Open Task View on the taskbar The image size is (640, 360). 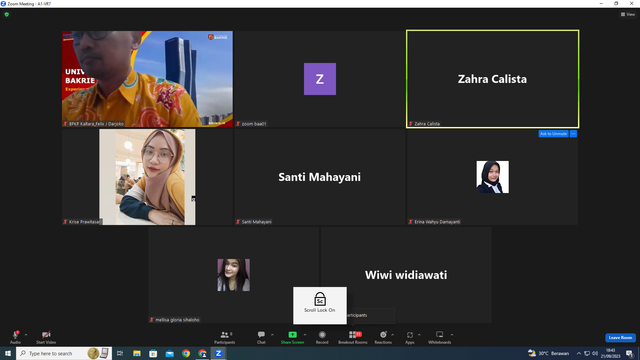click(120, 353)
